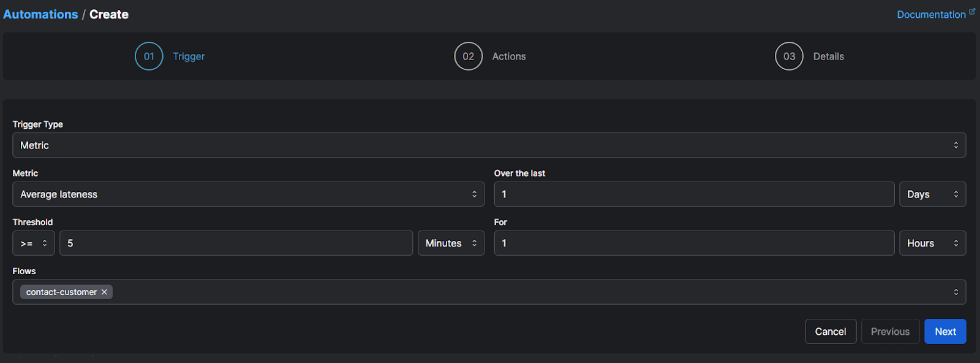Viewport: 980px width, 363px height.
Task: Change the threshold operator >= selector
Action: coord(34,243)
